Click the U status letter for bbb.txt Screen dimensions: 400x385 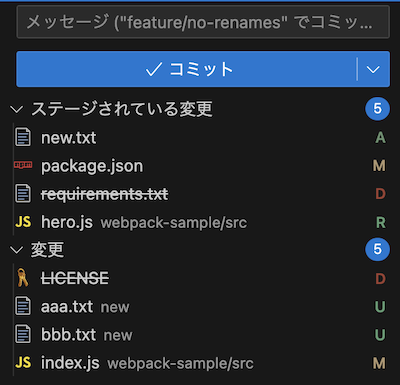[380, 335]
